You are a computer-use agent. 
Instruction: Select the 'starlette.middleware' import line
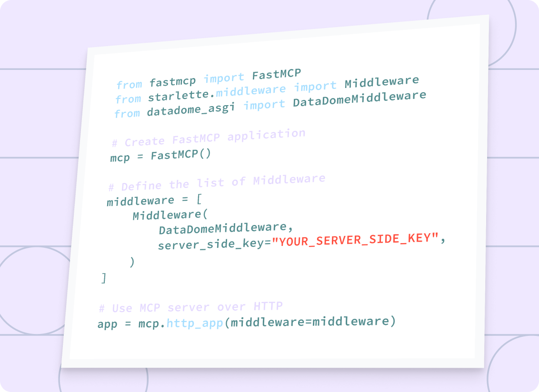click(267, 89)
